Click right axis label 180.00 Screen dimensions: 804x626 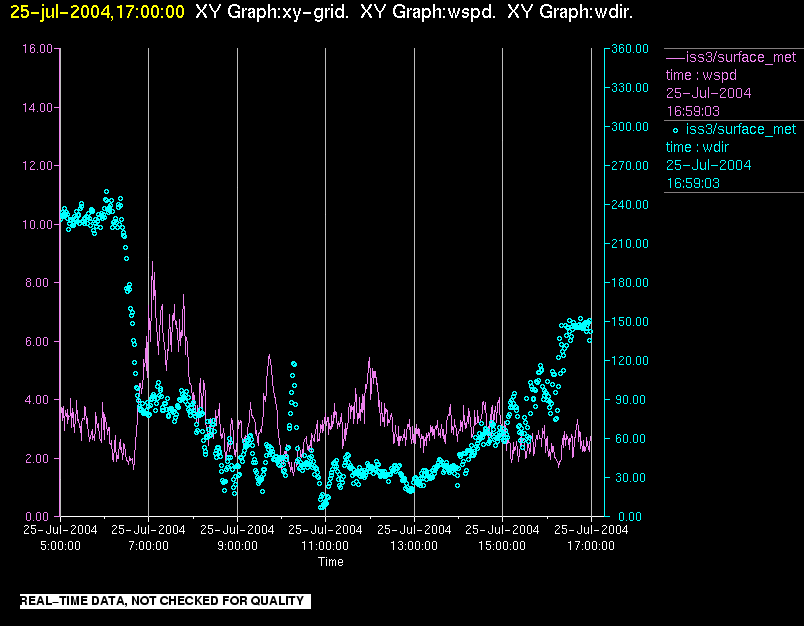(x=630, y=282)
